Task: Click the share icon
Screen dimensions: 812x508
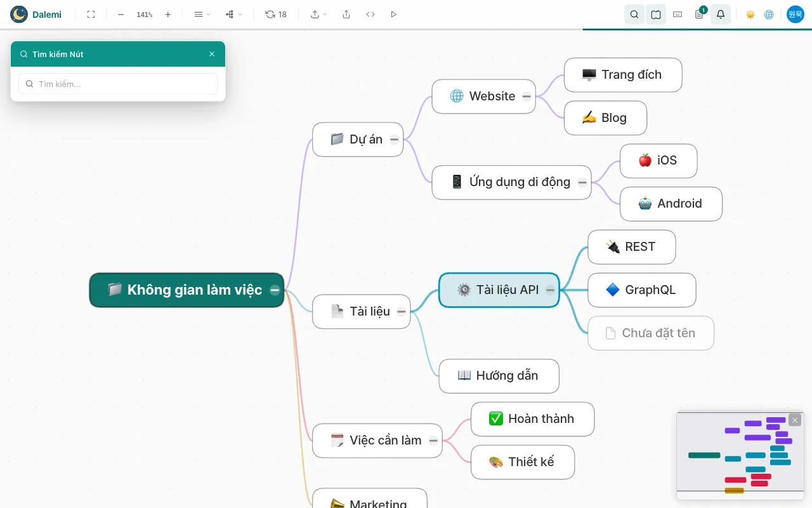Action: 346,14
